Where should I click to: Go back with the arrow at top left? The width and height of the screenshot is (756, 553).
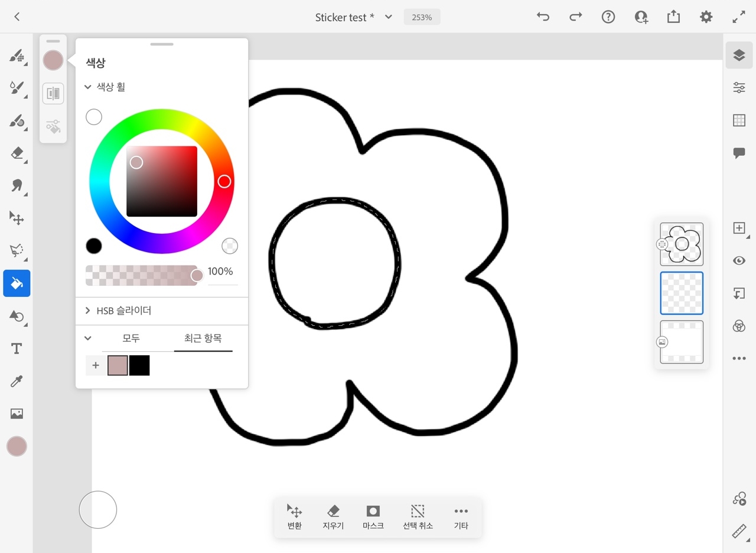pos(17,17)
